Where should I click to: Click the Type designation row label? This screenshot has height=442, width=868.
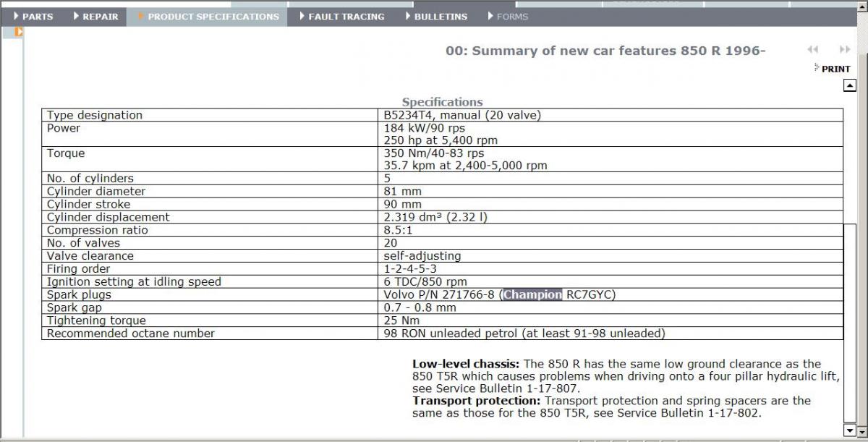[95, 115]
